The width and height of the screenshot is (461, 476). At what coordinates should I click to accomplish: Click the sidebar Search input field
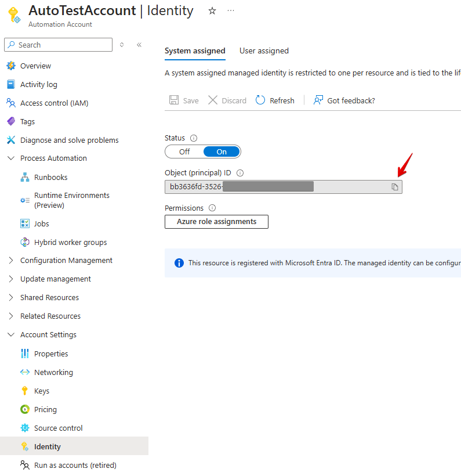point(63,45)
